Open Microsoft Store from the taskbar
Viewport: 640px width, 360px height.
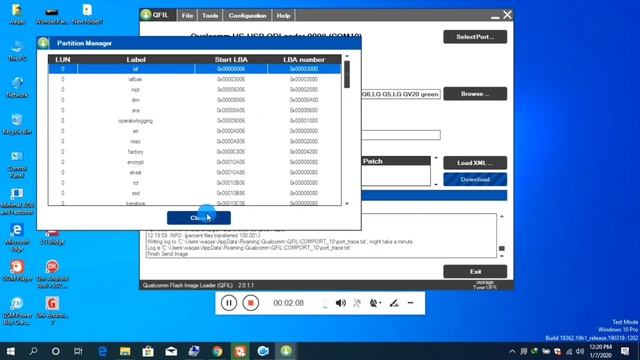[x=148, y=351]
